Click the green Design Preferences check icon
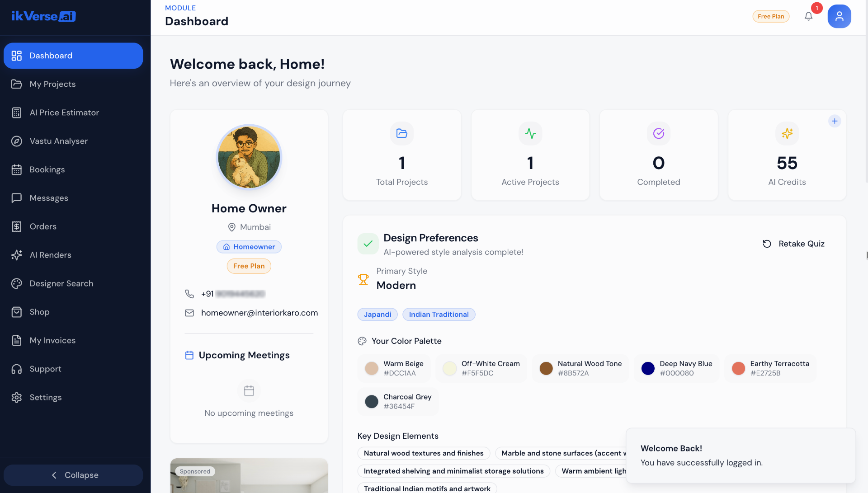The height and width of the screenshot is (493, 868). pyautogui.click(x=368, y=244)
